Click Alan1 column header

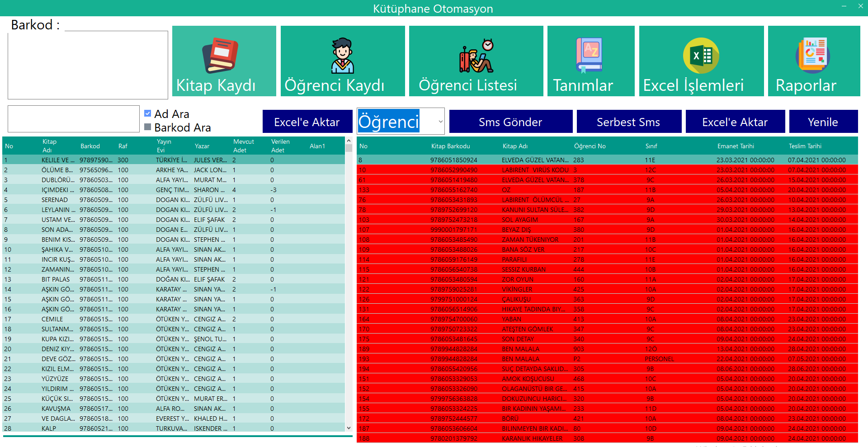click(317, 146)
